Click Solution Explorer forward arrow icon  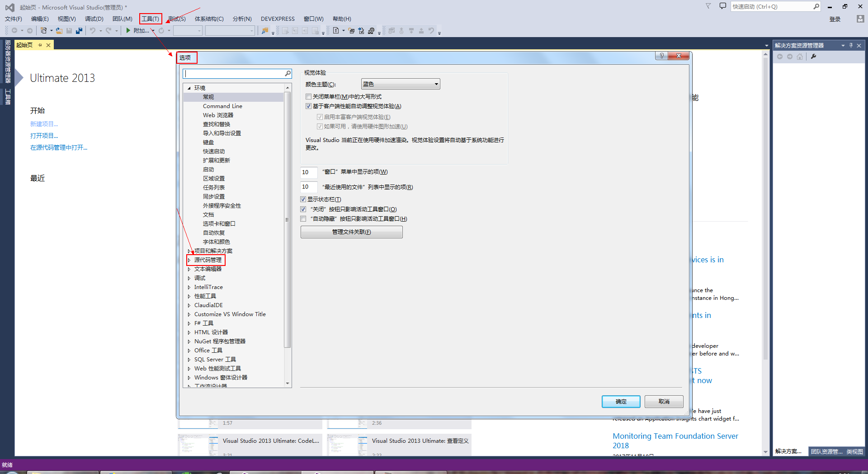pyautogui.click(x=790, y=57)
